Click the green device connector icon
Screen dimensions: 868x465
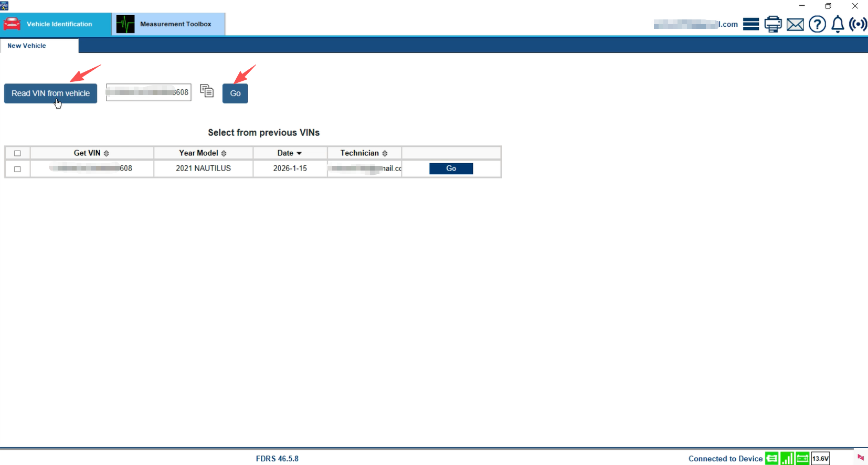771,458
